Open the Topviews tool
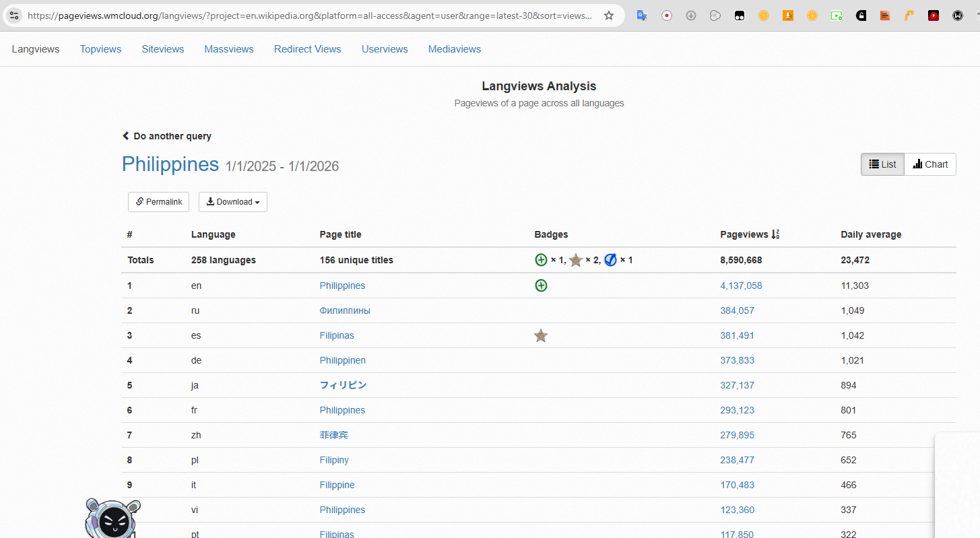 100,49
